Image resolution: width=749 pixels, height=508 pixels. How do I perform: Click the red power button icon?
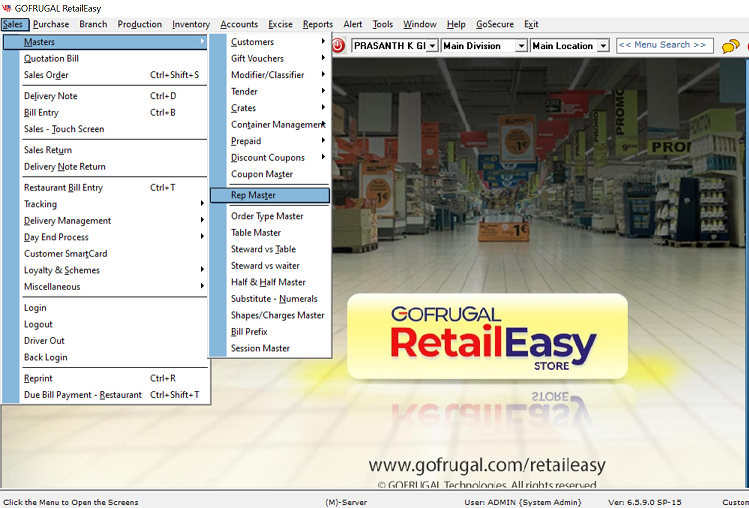pyautogui.click(x=338, y=46)
